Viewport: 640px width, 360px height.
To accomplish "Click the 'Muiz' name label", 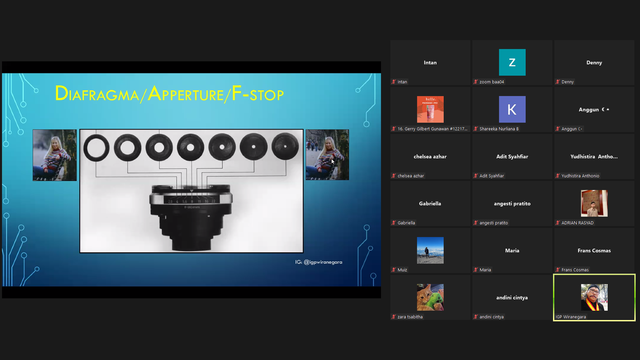I will click(402, 270).
